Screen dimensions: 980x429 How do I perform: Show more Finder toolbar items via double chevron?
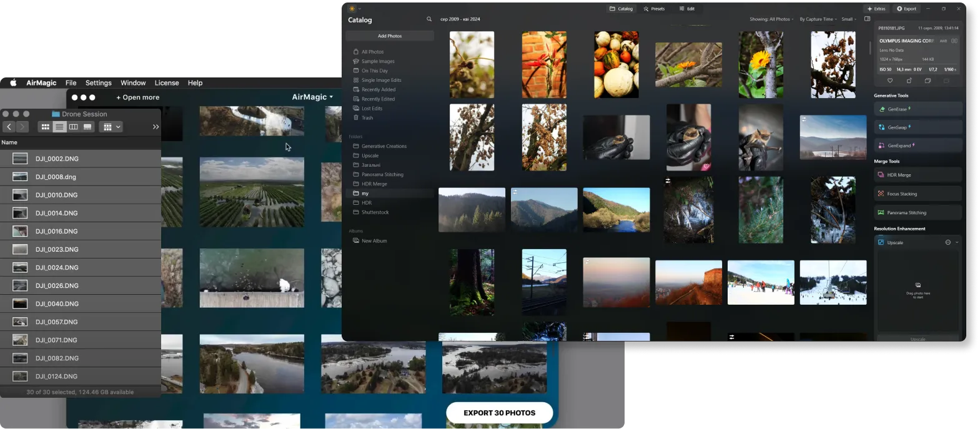[x=156, y=127]
